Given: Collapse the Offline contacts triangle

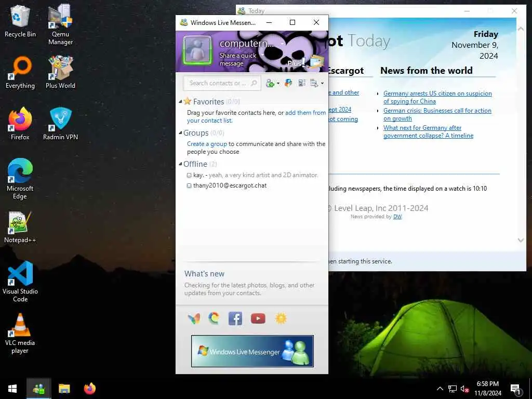Looking at the screenshot, I should coord(180,164).
